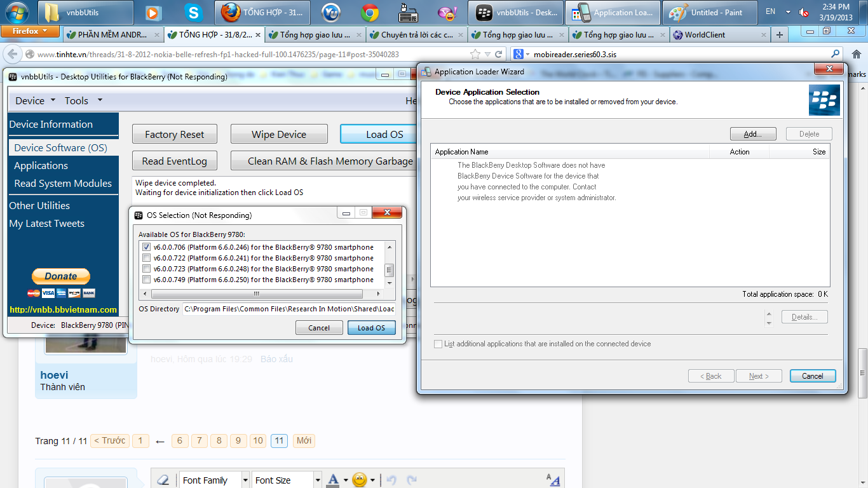Open Tools menu dropdown in vnbbUtils

point(83,100)
